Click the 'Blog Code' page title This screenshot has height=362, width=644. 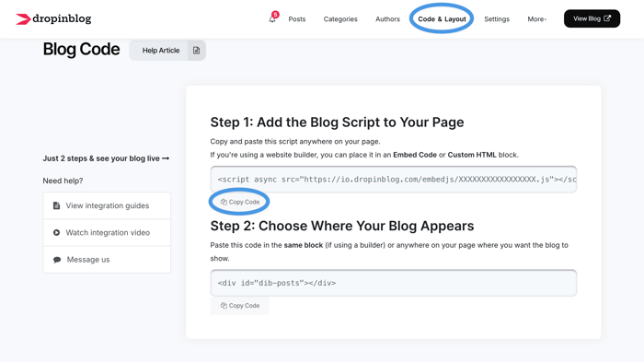tap(81, 50)
